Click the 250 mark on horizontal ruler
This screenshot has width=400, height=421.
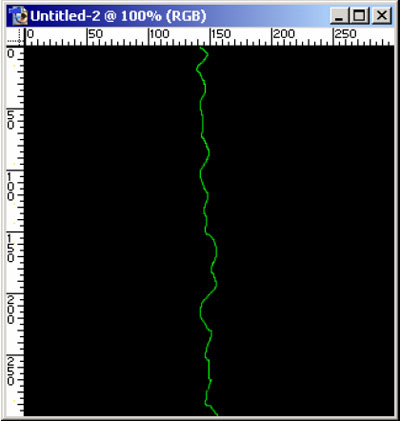(345, 34)
